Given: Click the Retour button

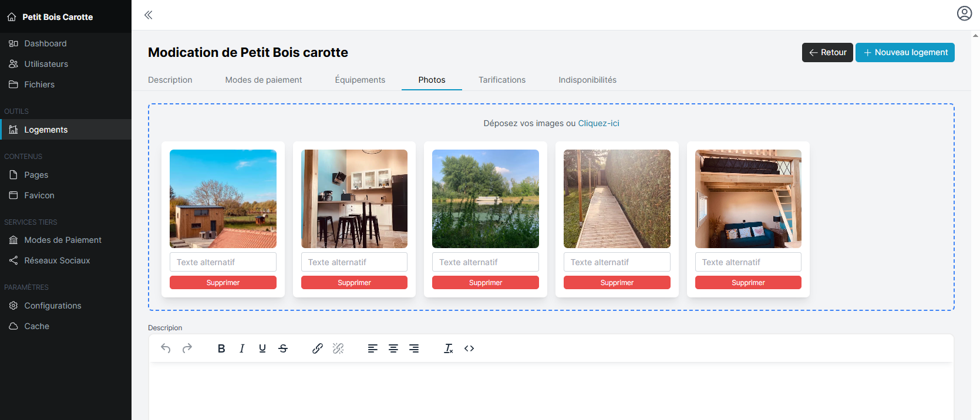Looking at the screenshot, I should 827,52.
